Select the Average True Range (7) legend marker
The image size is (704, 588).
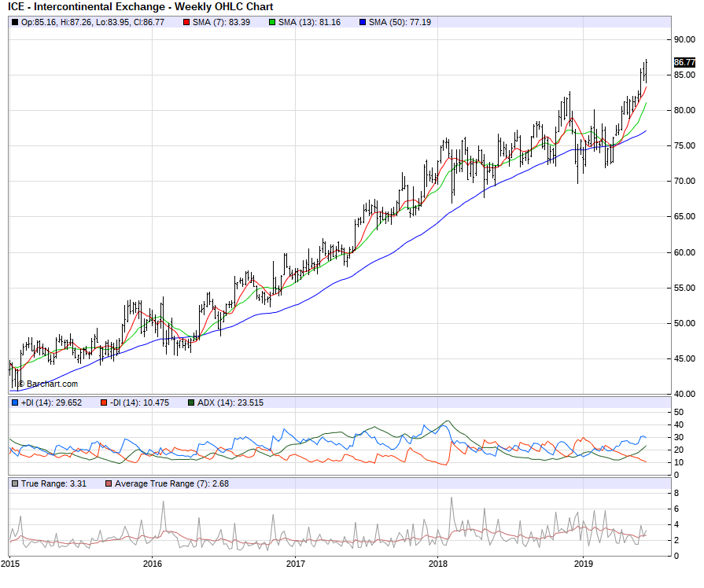[109, 483]
